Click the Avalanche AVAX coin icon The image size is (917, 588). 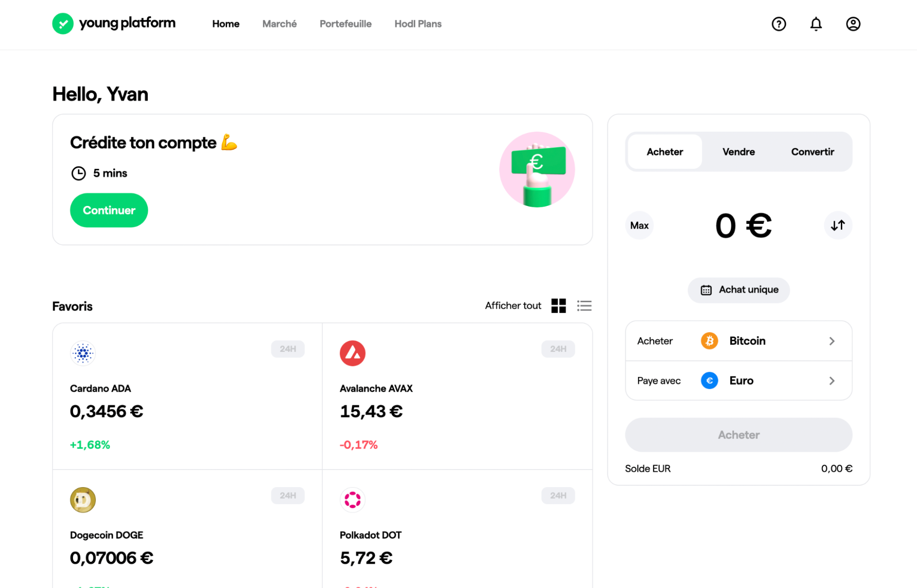point(352,353)
